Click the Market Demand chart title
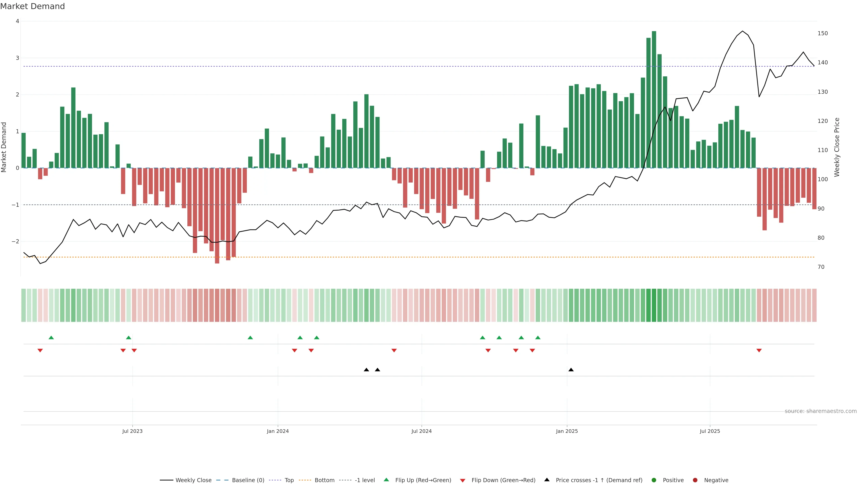The width and height of the screenshot is (868, 488). [32, 6]
